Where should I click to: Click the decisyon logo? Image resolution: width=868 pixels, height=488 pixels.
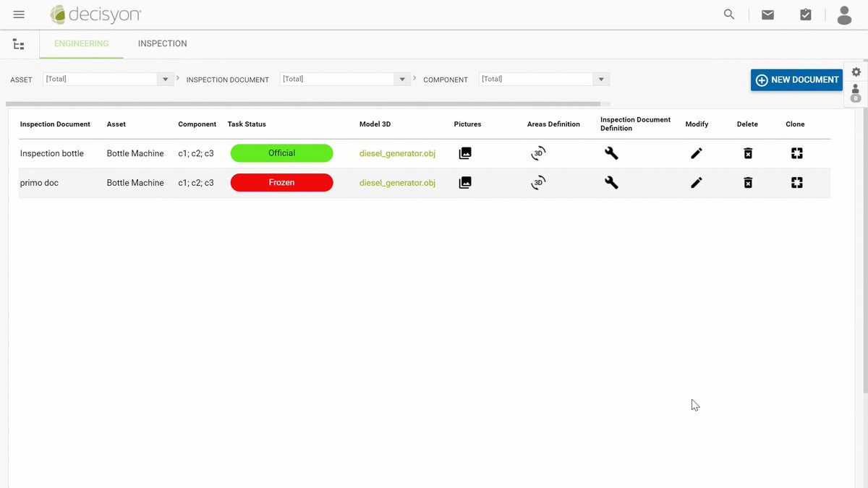point(95,14)
